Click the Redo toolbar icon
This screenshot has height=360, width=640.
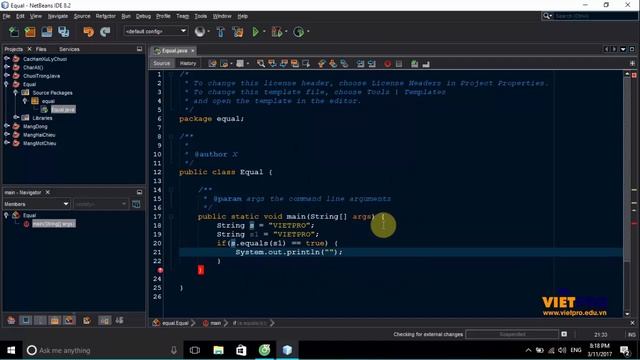(x=105, y=32)
